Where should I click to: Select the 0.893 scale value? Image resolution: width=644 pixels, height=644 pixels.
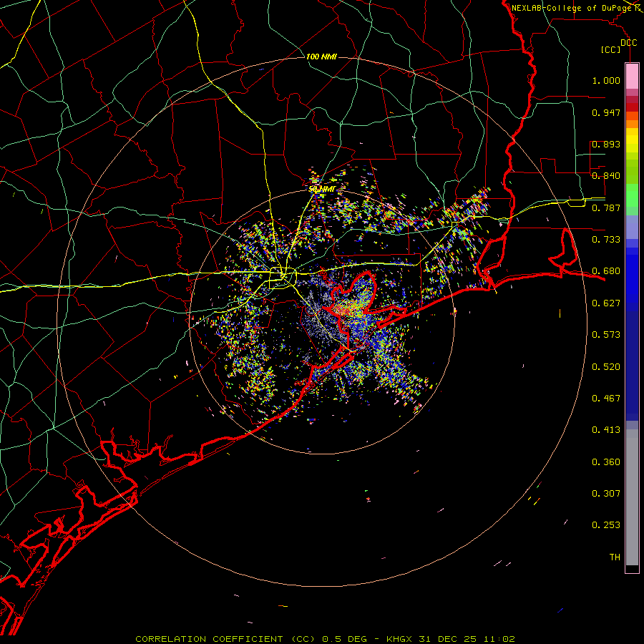tap(606, 144)
